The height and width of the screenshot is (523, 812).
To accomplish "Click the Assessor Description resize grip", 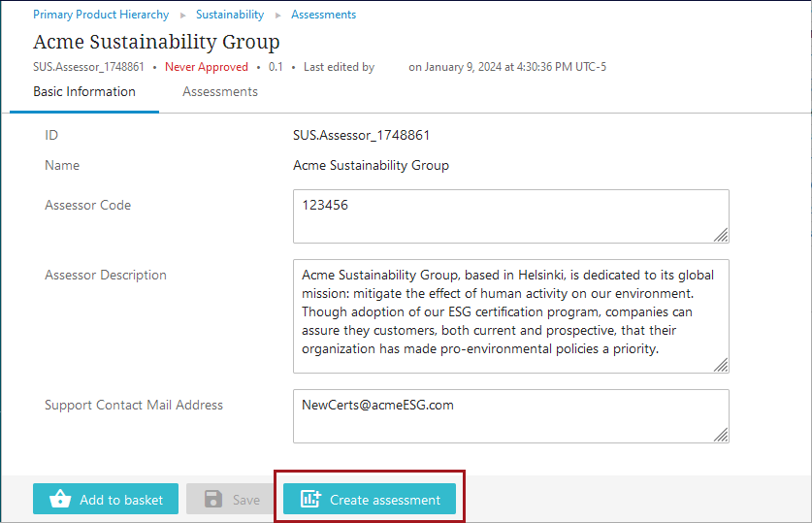I will pos(721,365).
